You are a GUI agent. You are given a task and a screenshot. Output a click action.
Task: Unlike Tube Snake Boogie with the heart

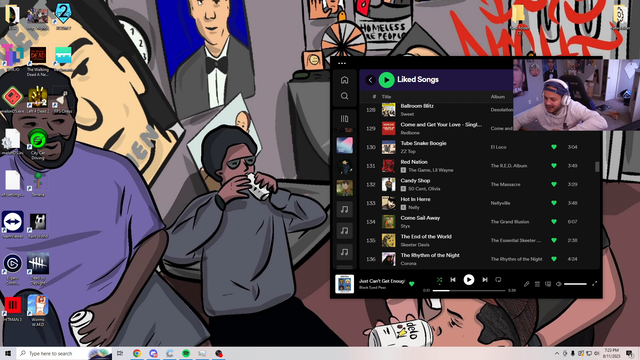coord(554,147)
